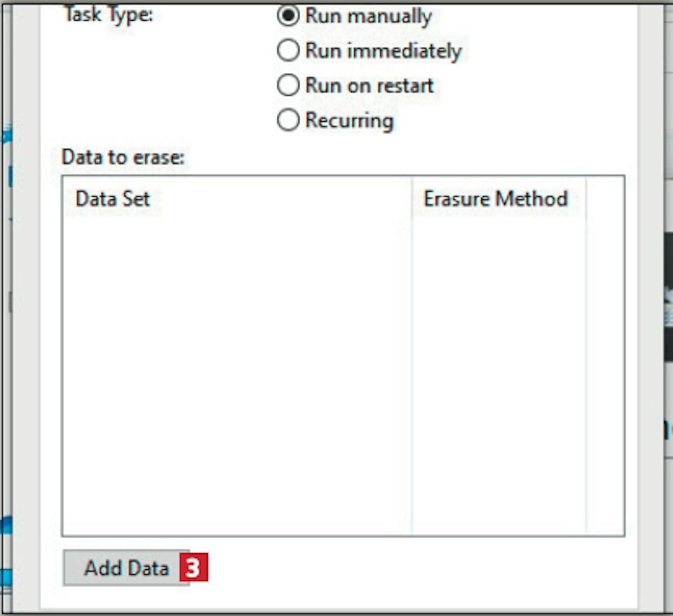673x616 pixels.
Task: Click empty list area under Data Set column
Action: coord(237,377)
